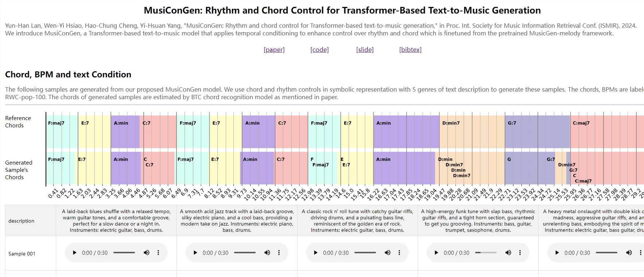Open more options menu on funk player

click(x=520, y=253)
